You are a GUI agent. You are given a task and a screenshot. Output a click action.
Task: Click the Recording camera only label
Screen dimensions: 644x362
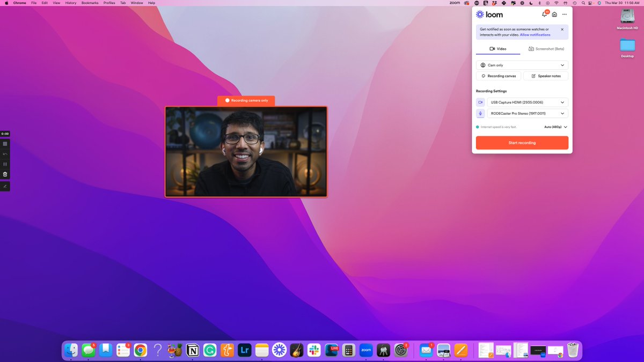pyautogui.click(x=246, y=100)
